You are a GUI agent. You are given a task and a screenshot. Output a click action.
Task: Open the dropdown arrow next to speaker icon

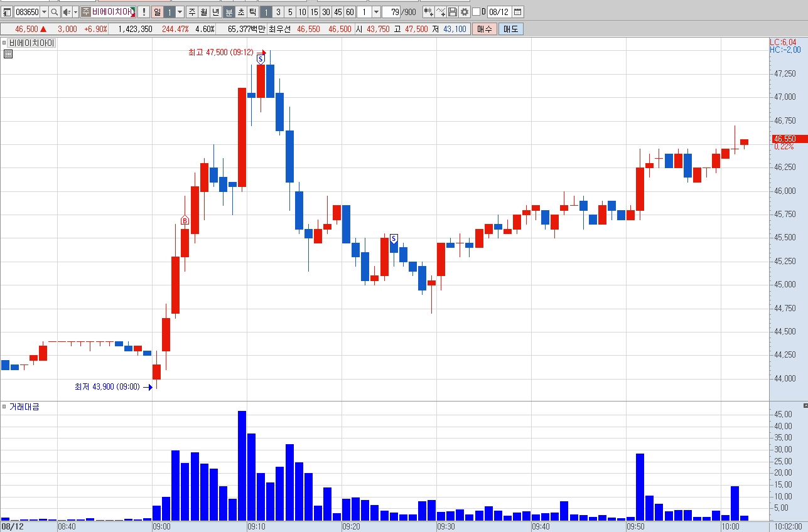75,12
